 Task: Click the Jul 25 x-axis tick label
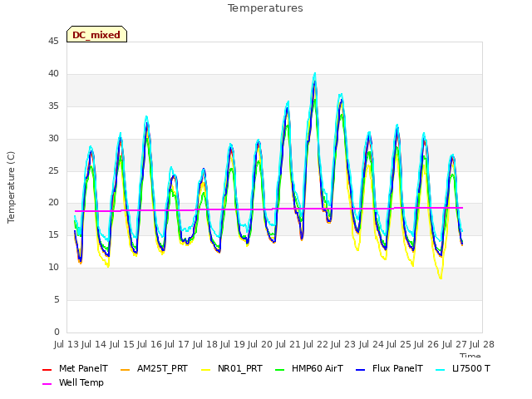pyautogui.click(x=399, y=344)
